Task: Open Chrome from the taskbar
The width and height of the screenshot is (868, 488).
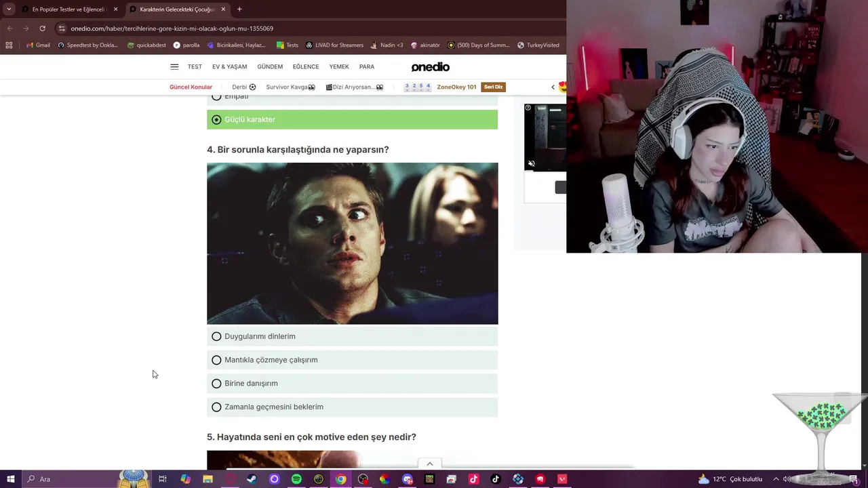Action: 341,479
